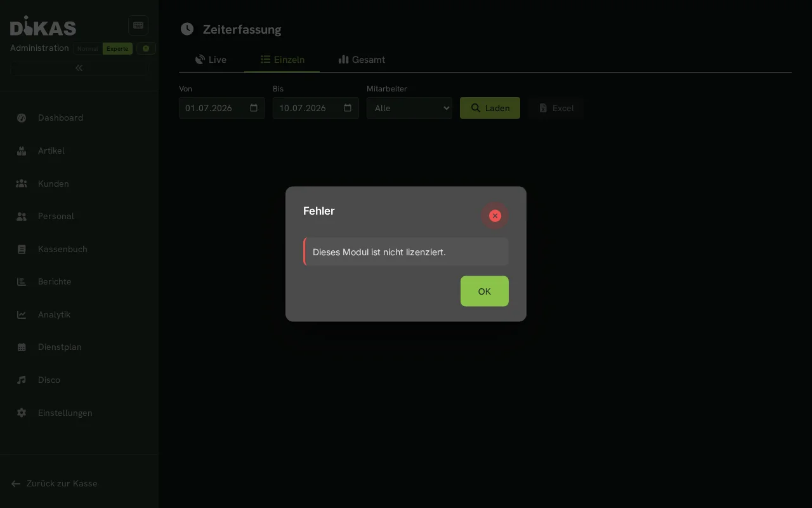Close the Fehler dialog with the red X

click(495, 216)
